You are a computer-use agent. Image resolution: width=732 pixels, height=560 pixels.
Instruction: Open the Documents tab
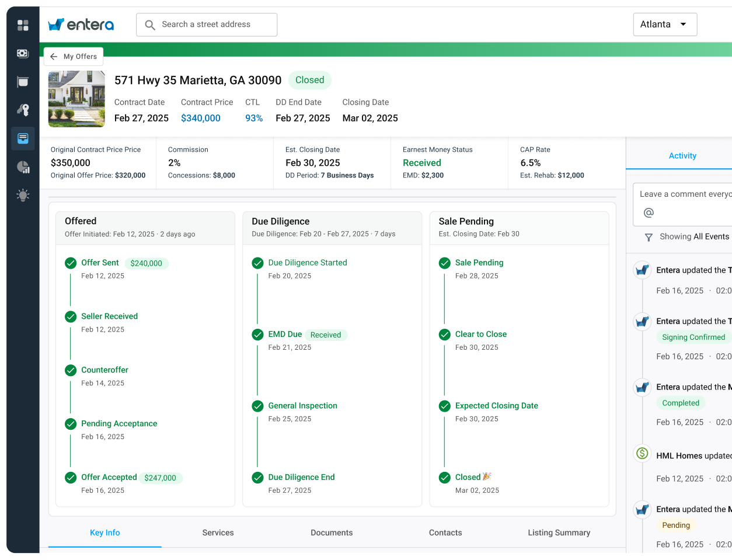pos(332,533)
